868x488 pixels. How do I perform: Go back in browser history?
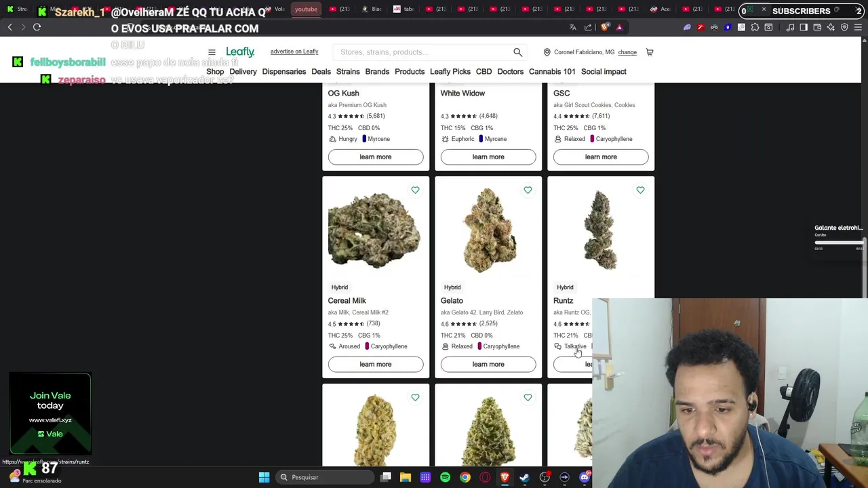click(x=9, y=27)
